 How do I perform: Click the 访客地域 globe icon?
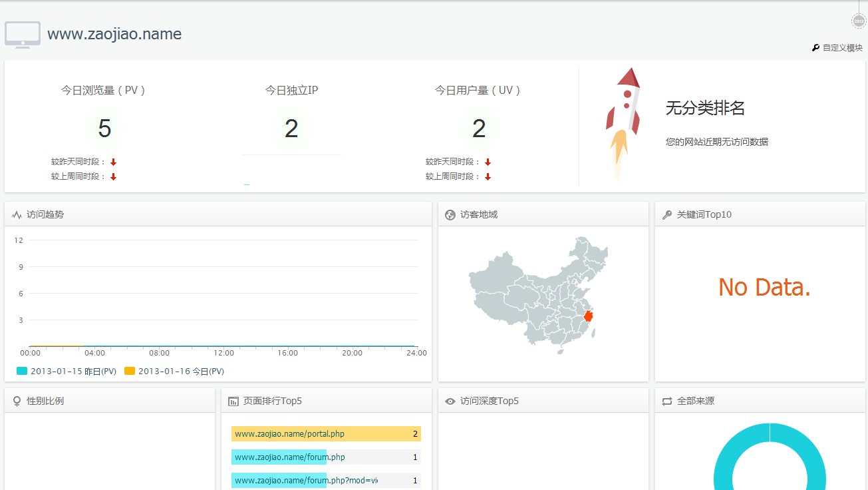pos(450,215)
